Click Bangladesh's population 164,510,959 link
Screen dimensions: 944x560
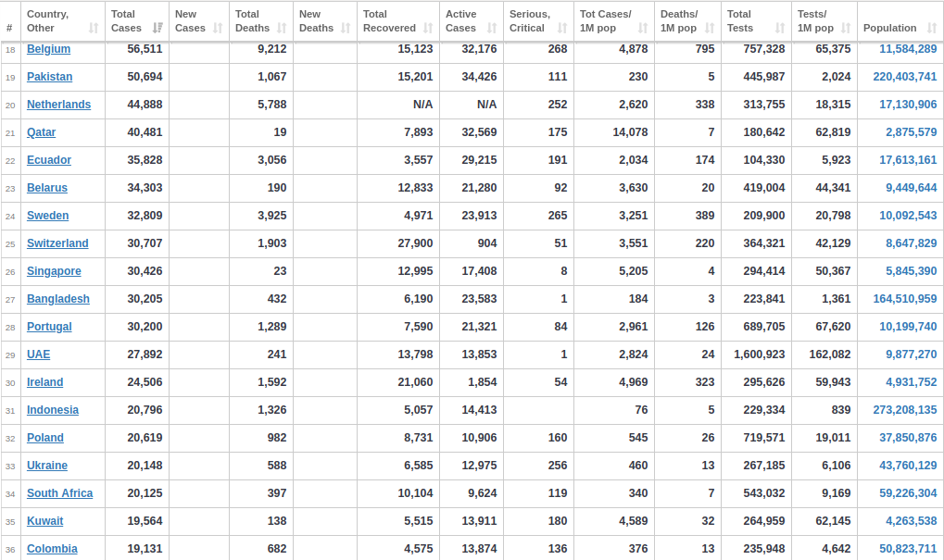(905, 299)
